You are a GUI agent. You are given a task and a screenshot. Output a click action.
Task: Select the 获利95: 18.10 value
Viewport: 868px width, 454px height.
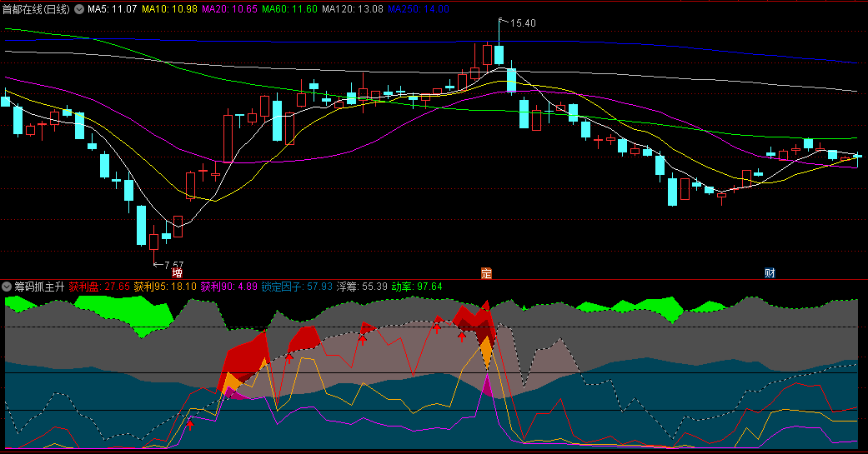click(165, 287)
